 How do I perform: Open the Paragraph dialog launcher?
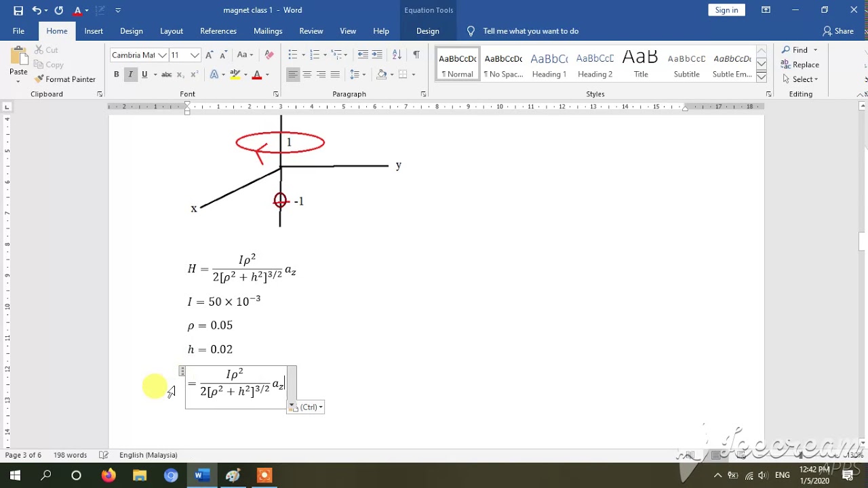point(424,94)
